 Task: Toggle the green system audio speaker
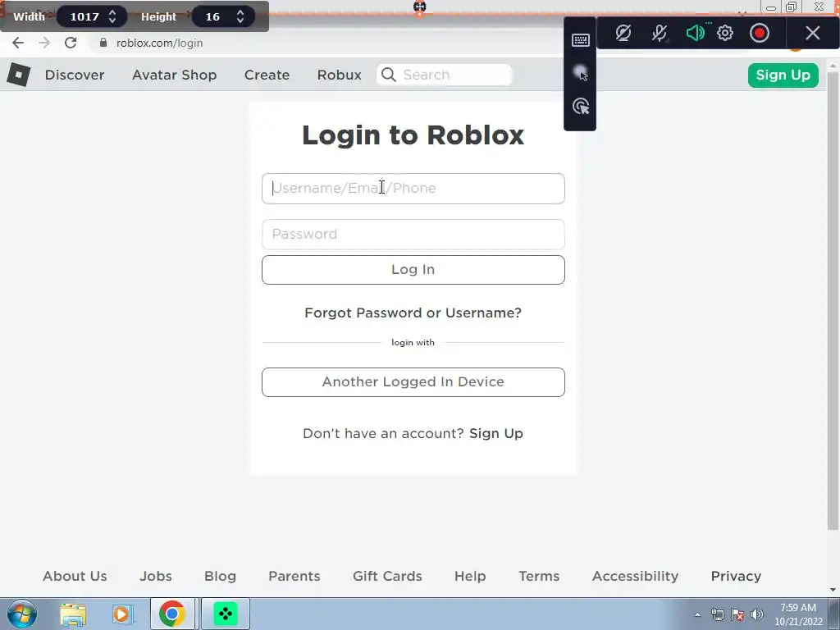[x=695, y=33]
